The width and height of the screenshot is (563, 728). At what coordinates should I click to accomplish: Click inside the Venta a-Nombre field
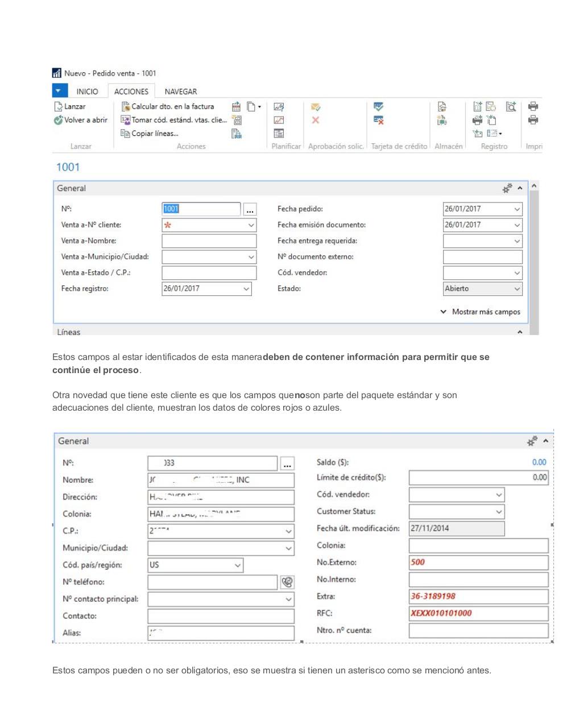click(x=209, y=241)
